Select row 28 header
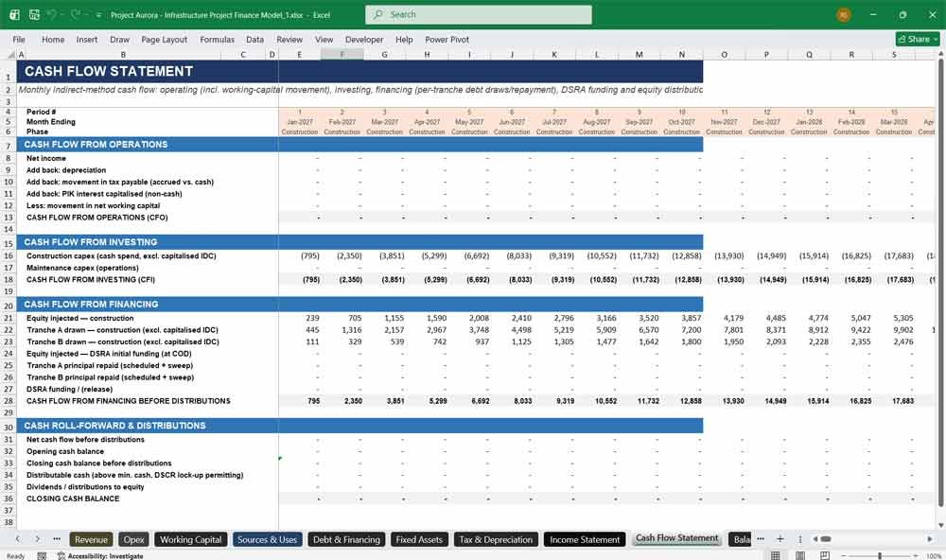Image resolution: width=946 pixels, height=560 pixels. 9,401
